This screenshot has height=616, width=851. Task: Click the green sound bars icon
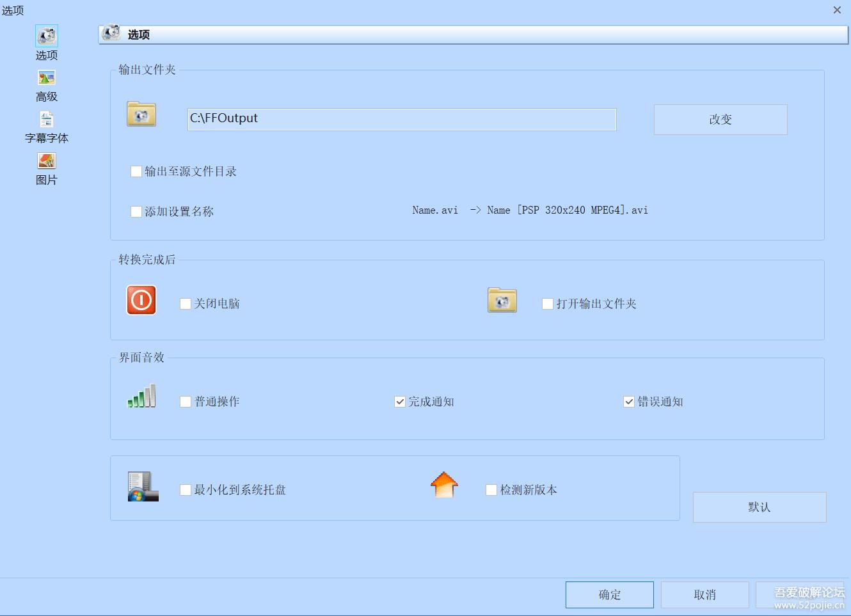click(x=140, y=395)
